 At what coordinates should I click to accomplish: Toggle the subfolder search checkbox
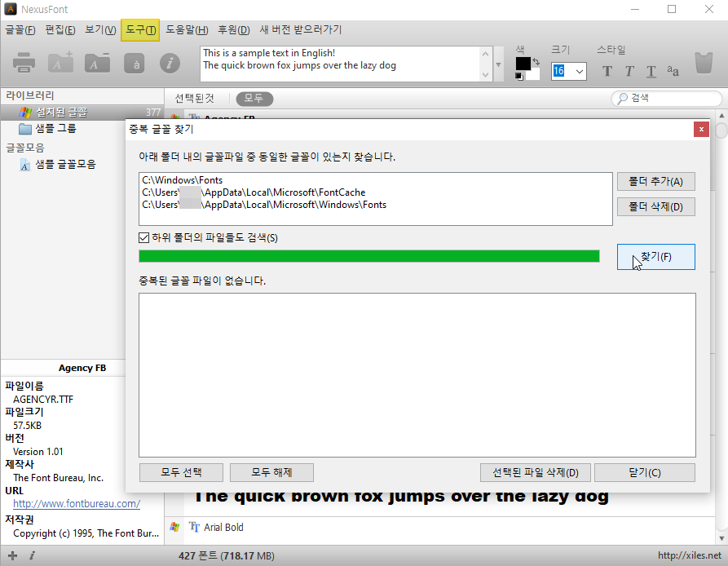(x=144, y=237)
